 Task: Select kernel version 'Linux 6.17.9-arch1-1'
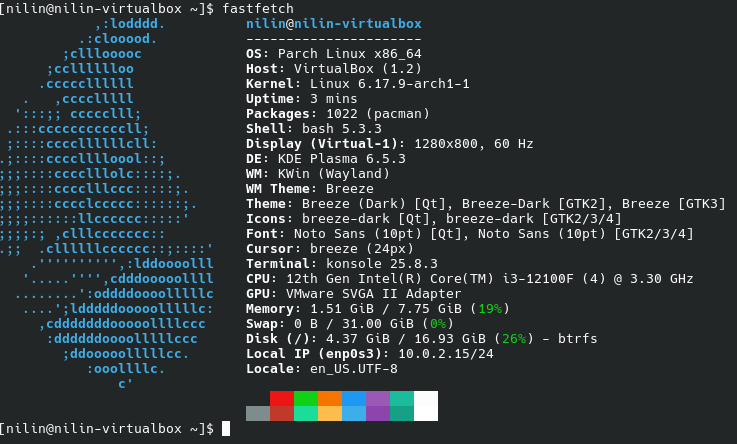[x=390, y=84]
